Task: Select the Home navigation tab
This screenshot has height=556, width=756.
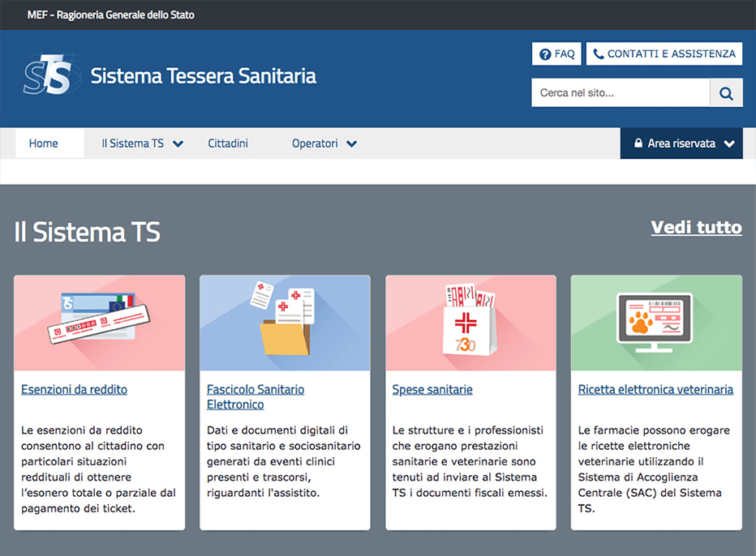Action: tap(44, 143)
